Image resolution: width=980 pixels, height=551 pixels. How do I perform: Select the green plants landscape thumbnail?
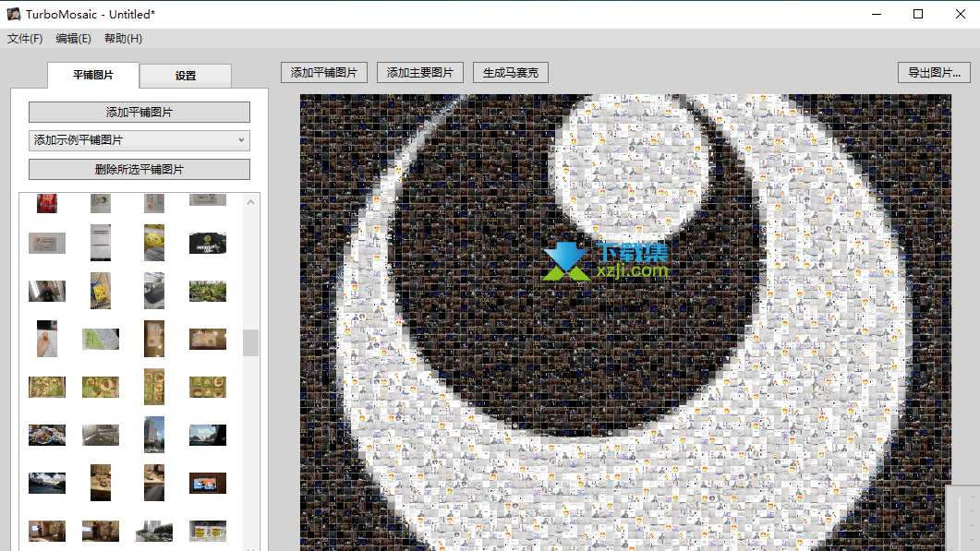[208, 291]
